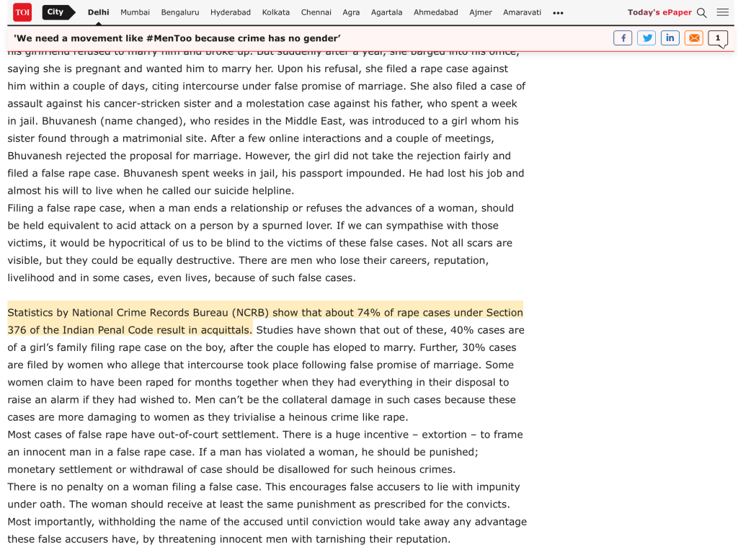Share article via email icon
Image resolution: width=738 pixels, height=560 pixels.
tap(694, 38)
